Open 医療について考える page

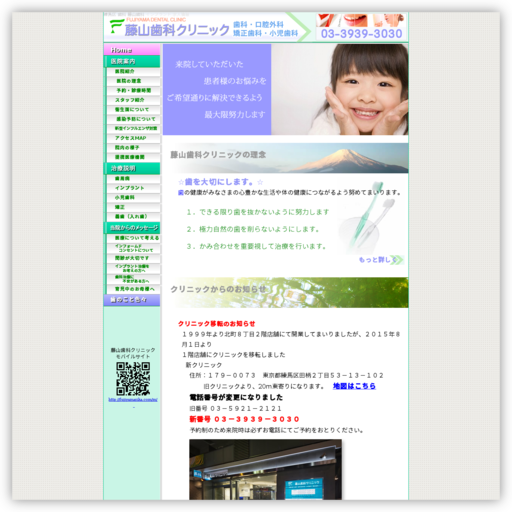[133, 238]
